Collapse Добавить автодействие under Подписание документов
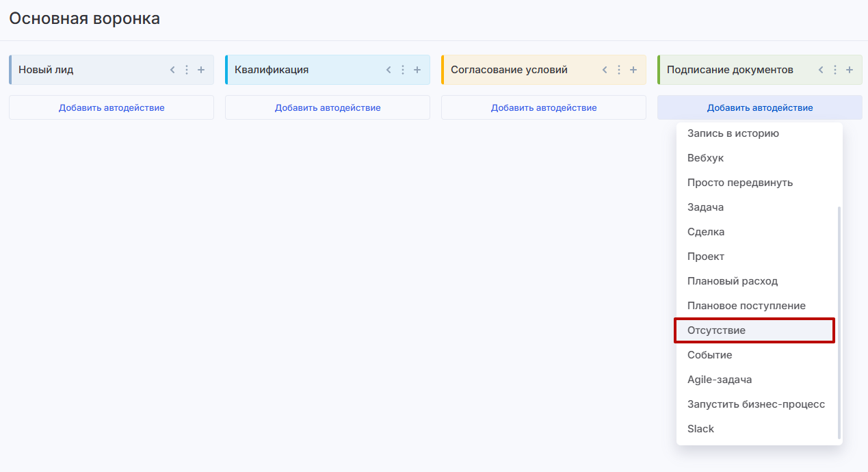 tap(760, 107)
